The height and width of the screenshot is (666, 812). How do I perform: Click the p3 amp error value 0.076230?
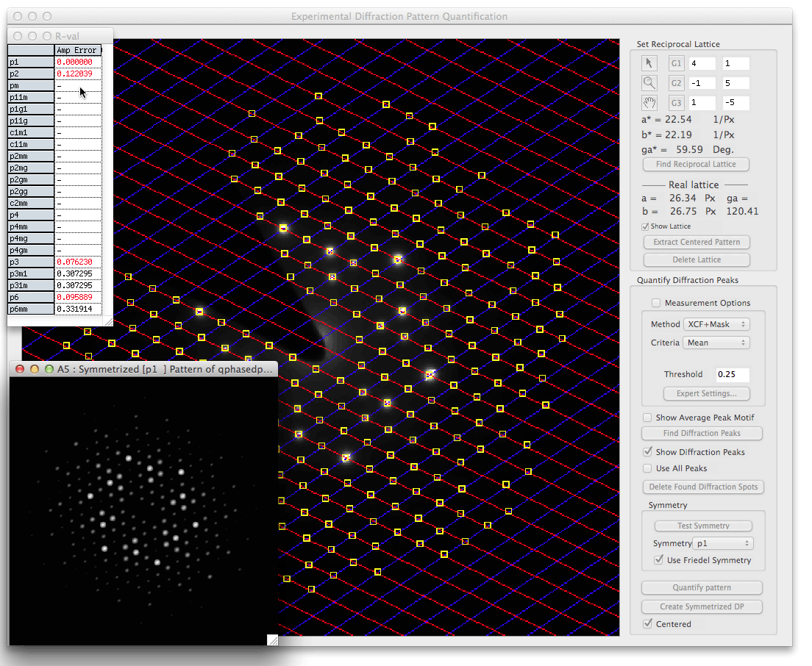coord(74,262)
